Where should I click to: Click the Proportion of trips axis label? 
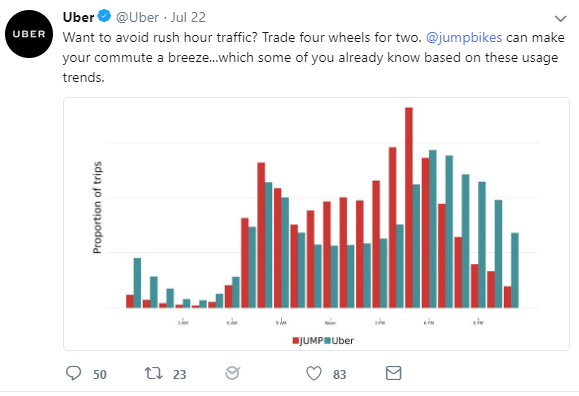[x=97, y=208]
